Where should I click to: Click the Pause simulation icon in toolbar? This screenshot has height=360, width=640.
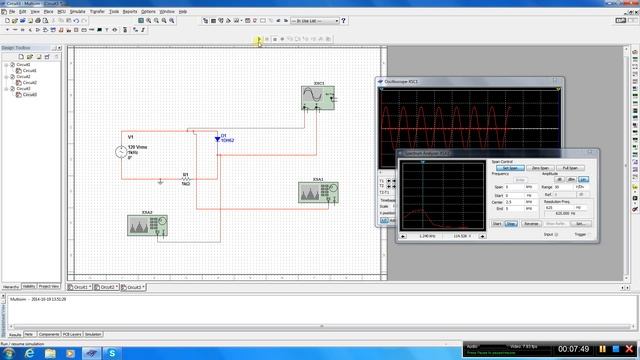(267, 39)
